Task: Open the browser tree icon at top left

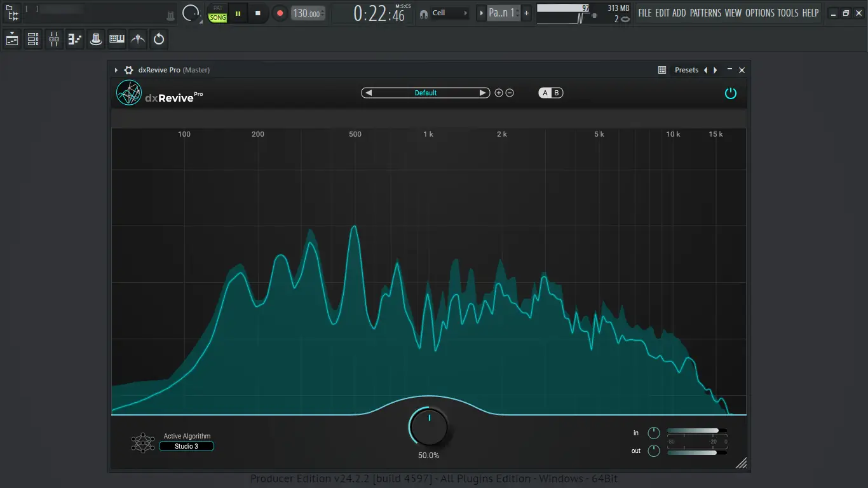Action: point(11,13)
